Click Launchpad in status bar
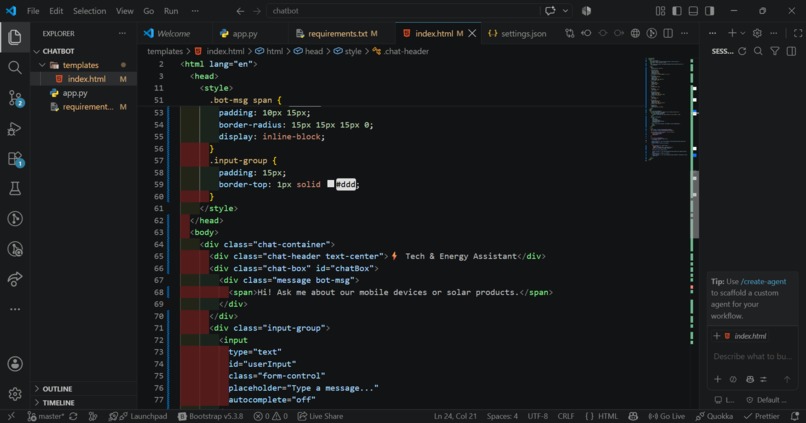The height and width of the screenshot is (423, 806). 143,416
